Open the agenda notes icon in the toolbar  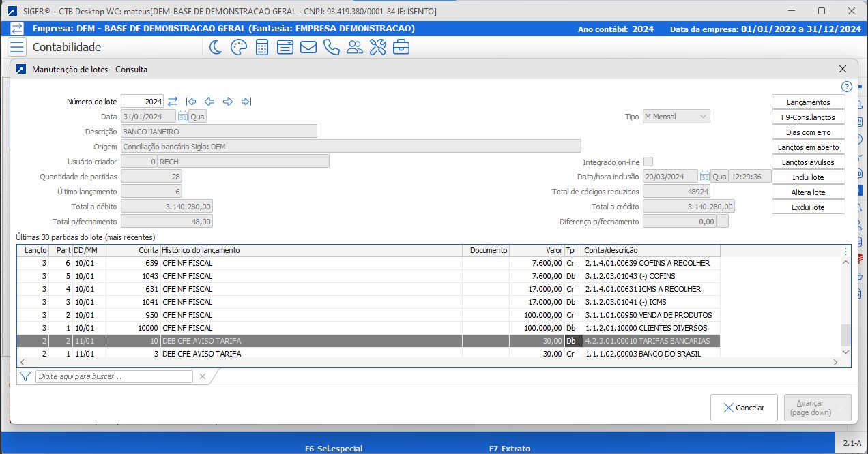[285, 47]
